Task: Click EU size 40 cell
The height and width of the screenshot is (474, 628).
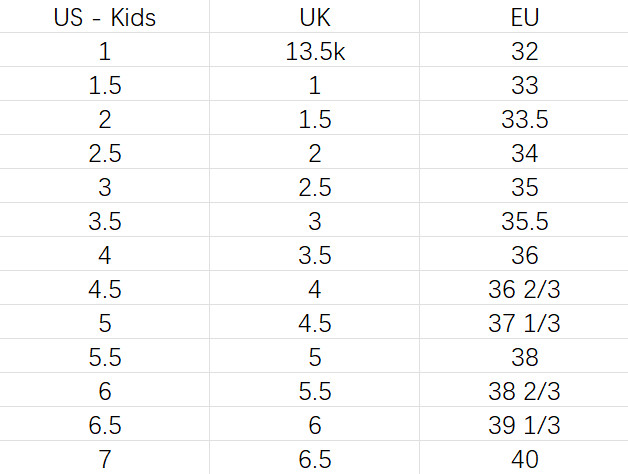Action: coord(523,459)
